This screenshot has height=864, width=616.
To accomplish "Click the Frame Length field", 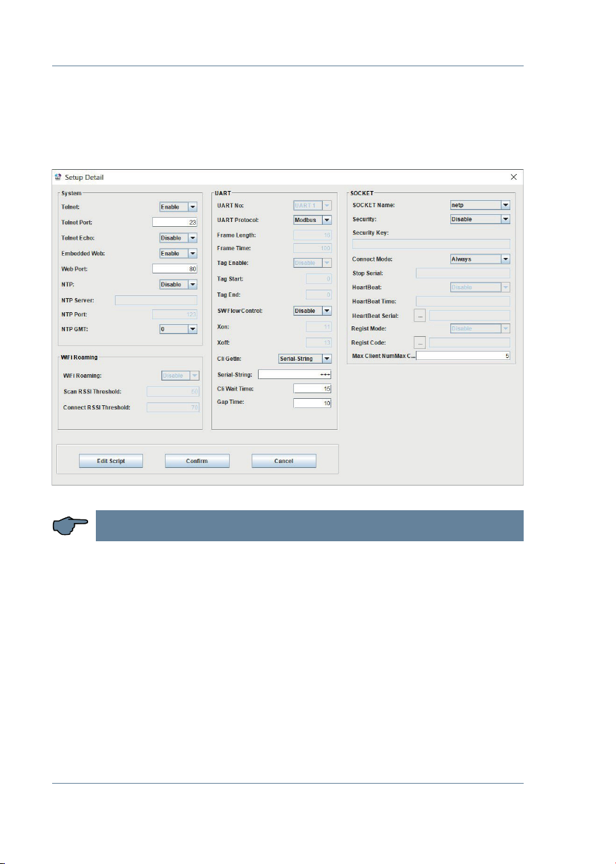I will 312,235.
